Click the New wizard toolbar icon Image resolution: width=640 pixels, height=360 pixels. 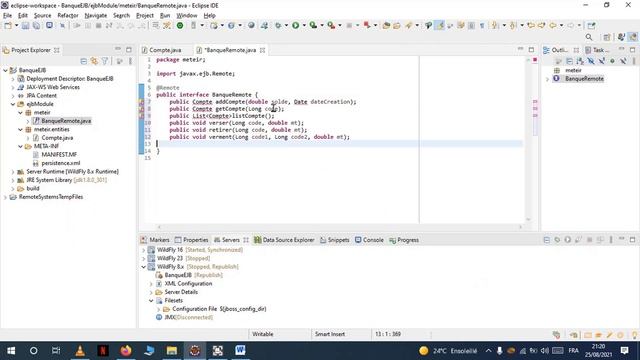point(8,26)
